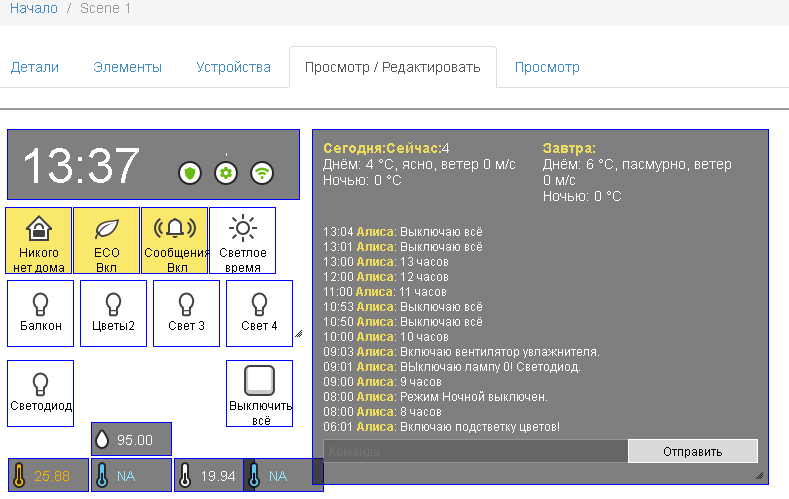Image resolution: width=789 pixels, height=499 pixels.
Task: Follow the Начало breadcrumb link
Action: [34, 8]
